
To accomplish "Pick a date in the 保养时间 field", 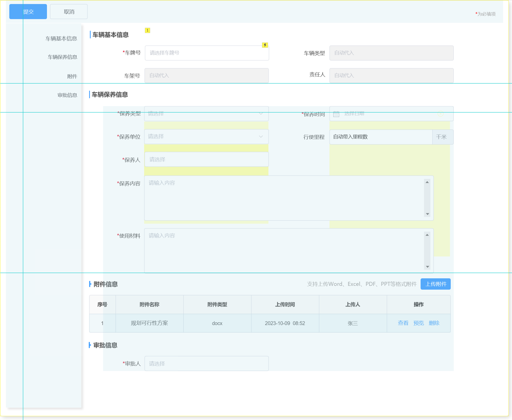I will click(391, 114).
